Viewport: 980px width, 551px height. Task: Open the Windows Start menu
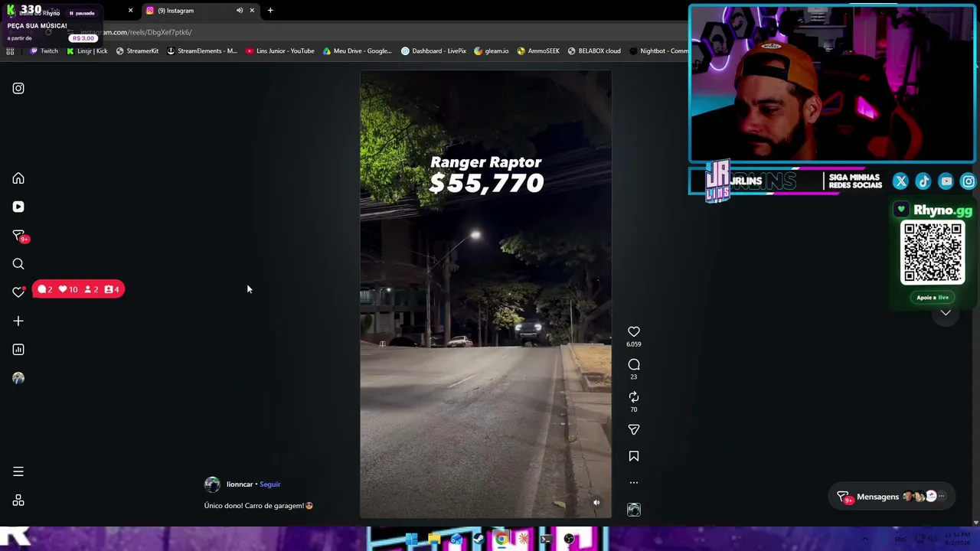point(411,540)
